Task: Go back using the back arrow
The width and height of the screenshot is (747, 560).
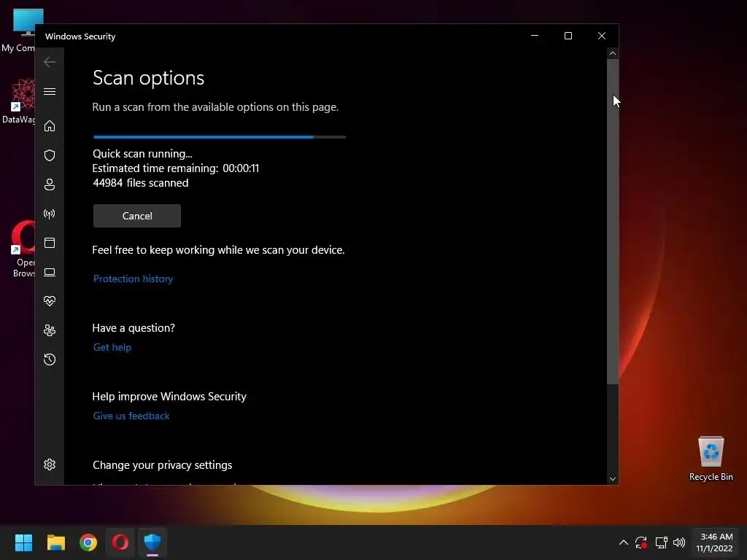Action: pos(50,62)
